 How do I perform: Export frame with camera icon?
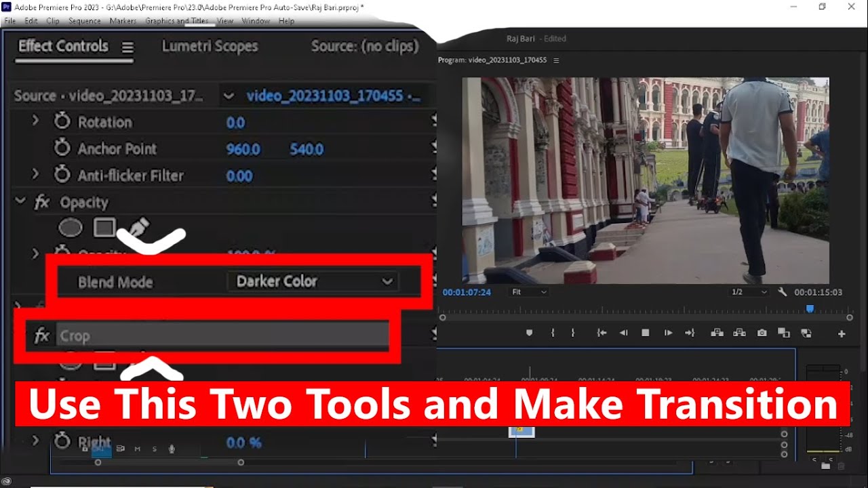[762, 333]
